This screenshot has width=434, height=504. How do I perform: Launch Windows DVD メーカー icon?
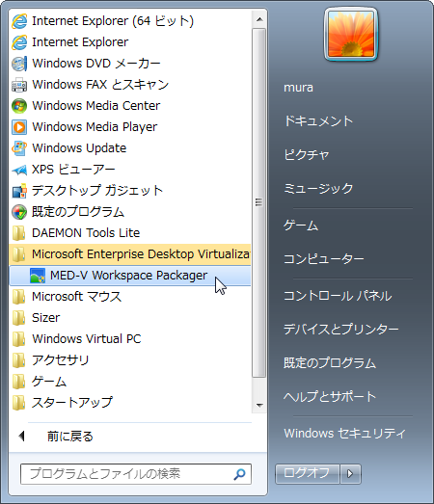pyautogui.click(x=19, y=64)
